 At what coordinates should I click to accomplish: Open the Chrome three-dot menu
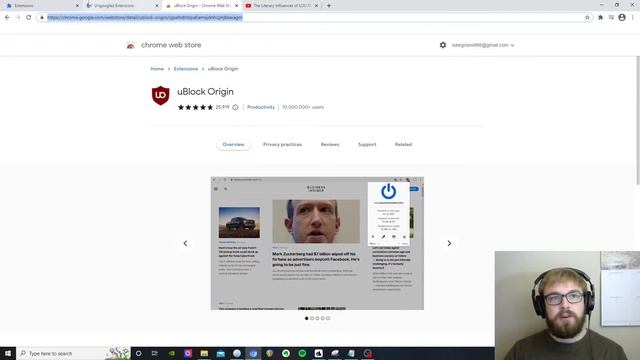point(633,18)
